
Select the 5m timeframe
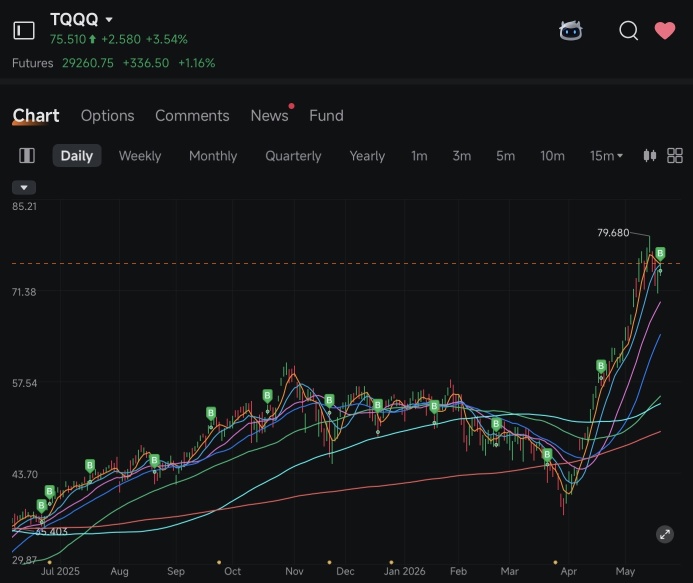pyautogui.click(x=505, y=156)
